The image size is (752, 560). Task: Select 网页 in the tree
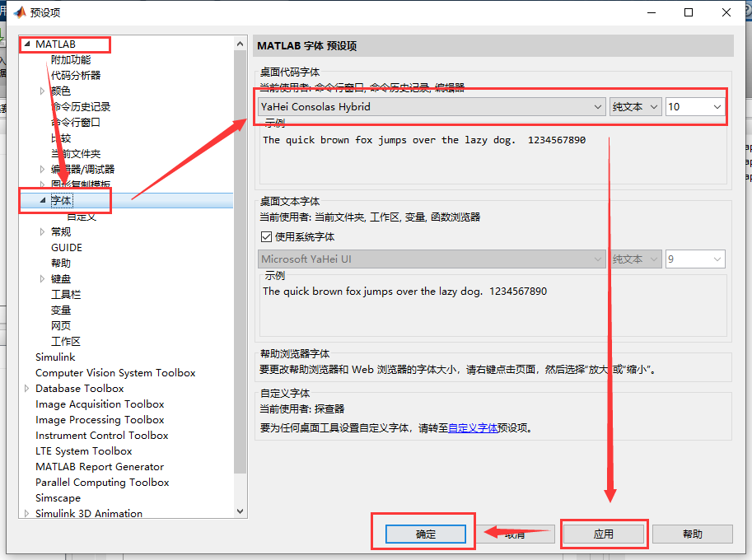click(x=61, y=325)
